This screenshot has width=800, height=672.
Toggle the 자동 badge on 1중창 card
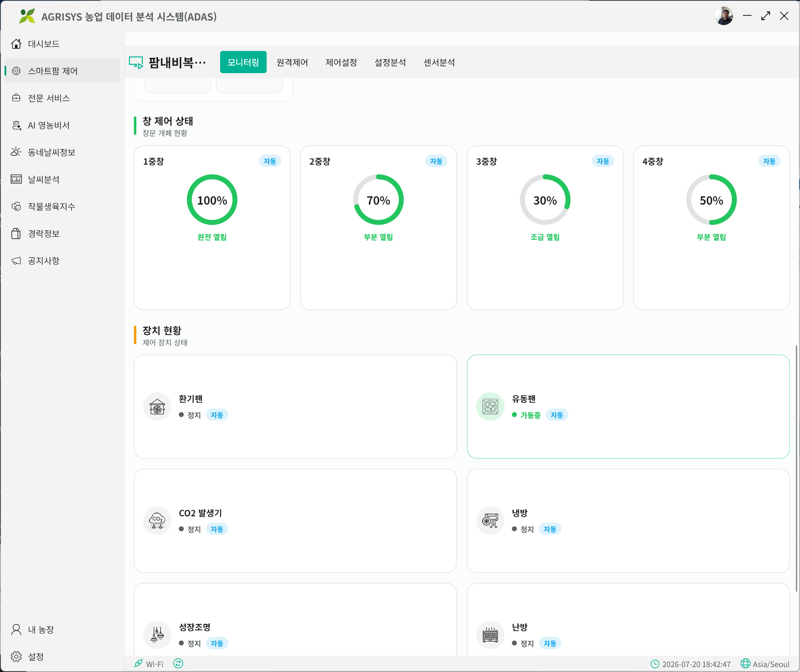[270, 161]
